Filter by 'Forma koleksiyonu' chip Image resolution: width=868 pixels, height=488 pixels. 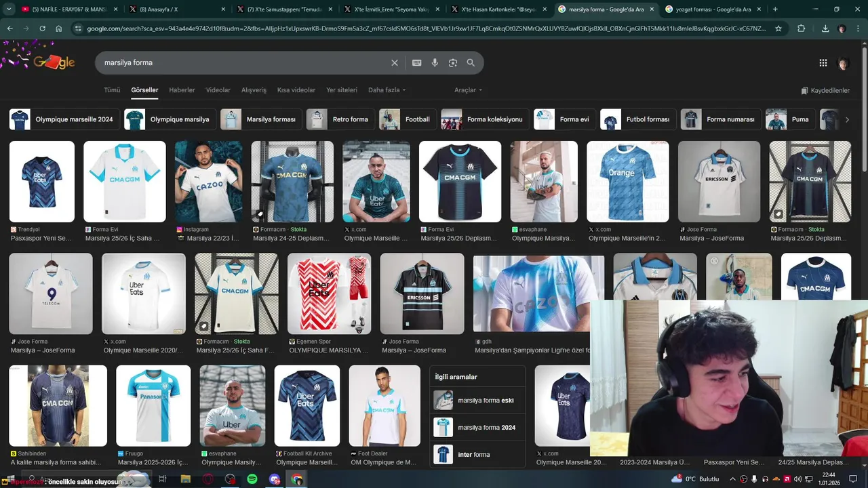pos(484,119)
